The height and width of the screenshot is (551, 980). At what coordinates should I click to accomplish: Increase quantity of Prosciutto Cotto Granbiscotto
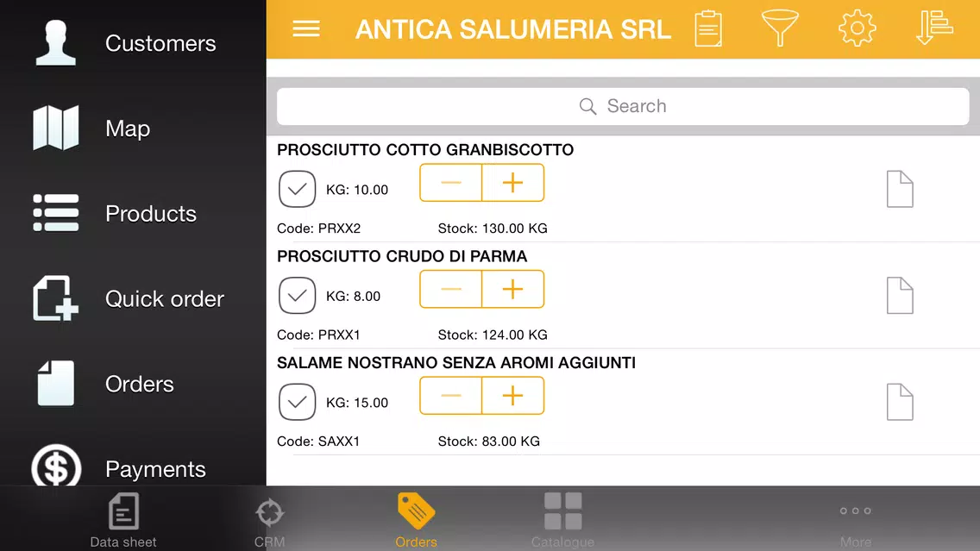[513, 183]
